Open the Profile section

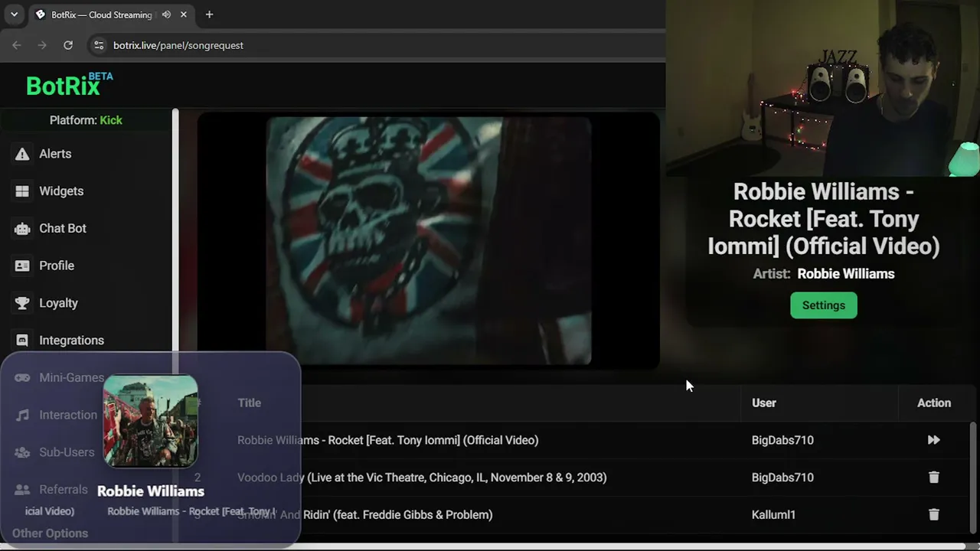57,266
